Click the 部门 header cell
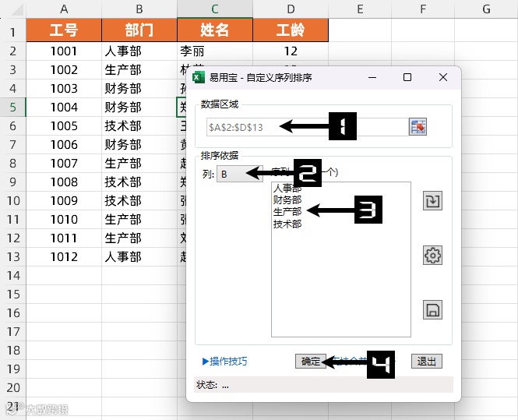 click(x=139, y=30)
